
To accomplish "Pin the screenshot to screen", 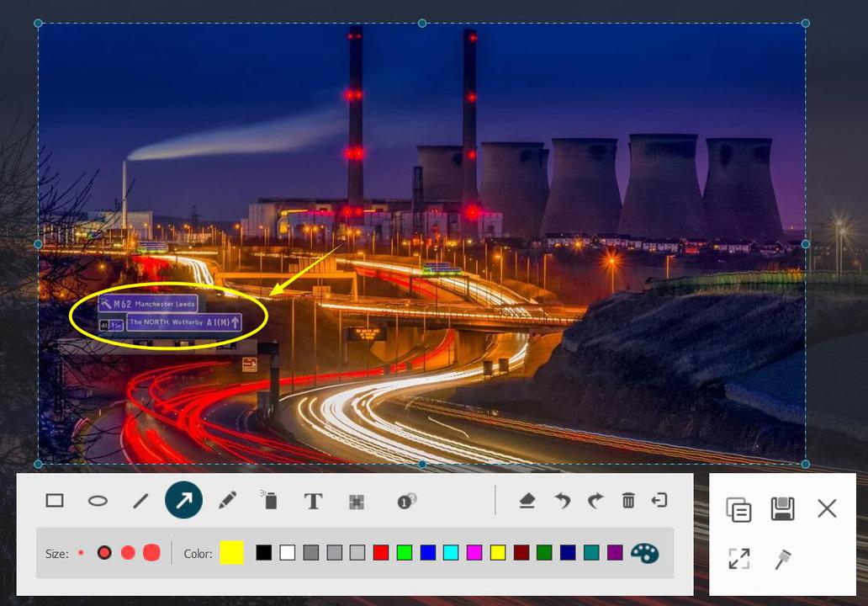I will pos(783,559).
